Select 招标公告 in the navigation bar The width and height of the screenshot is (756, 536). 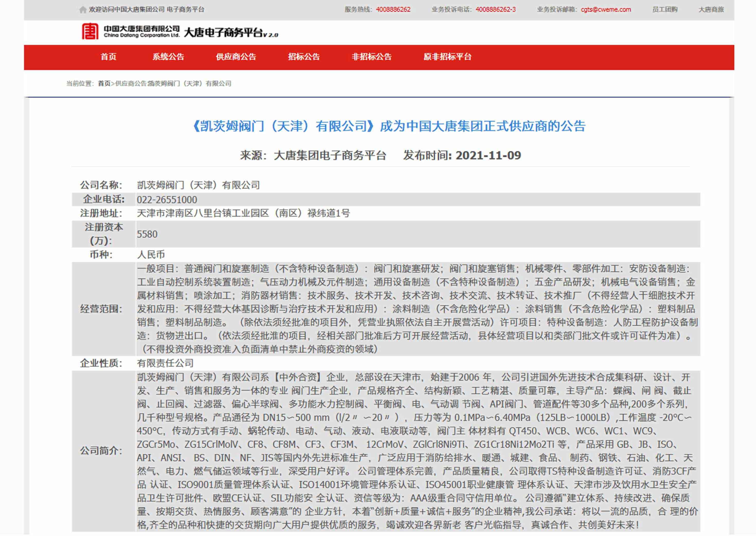coord(304,57)
